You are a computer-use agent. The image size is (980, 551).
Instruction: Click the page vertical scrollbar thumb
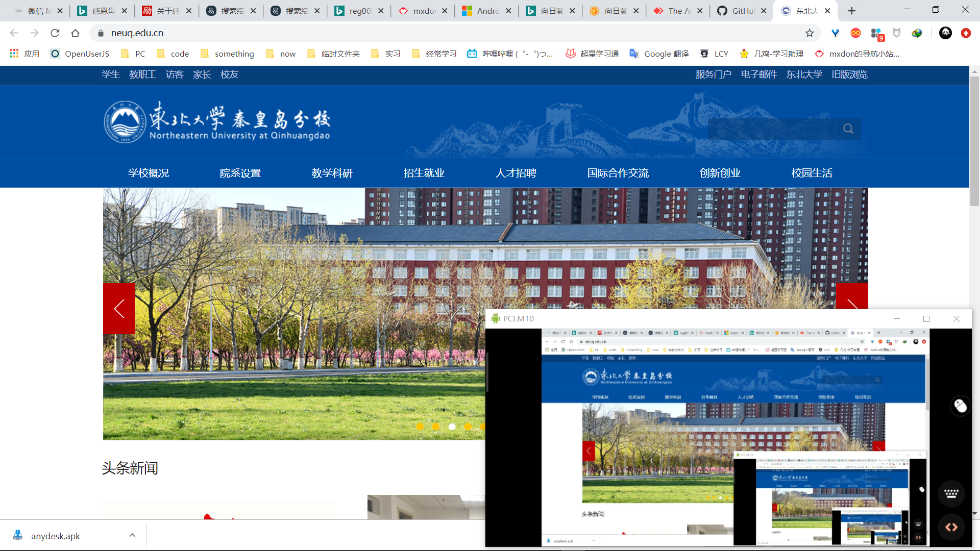tap(974, 142)
